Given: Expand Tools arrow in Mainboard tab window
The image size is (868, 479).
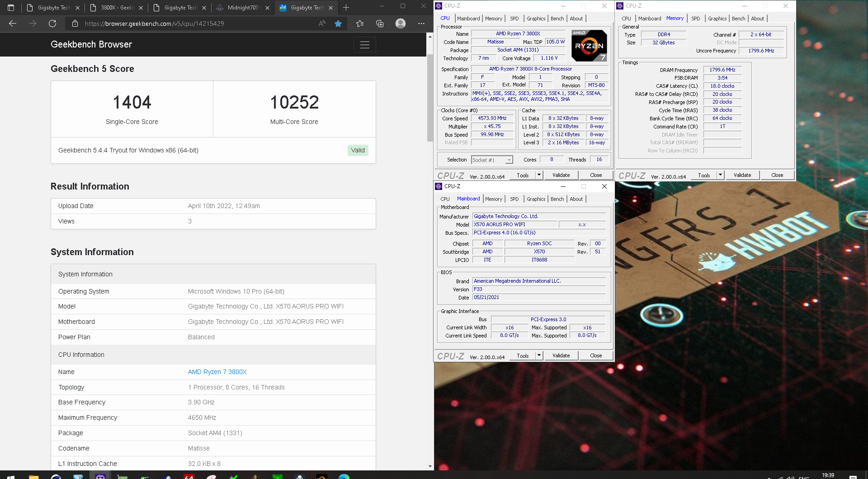Looking at the screenshot, I should coord(539,356).
